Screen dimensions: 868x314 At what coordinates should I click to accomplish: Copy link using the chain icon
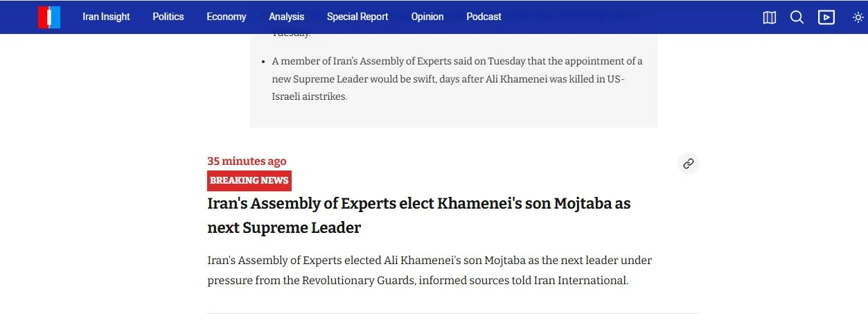(688, 164)
